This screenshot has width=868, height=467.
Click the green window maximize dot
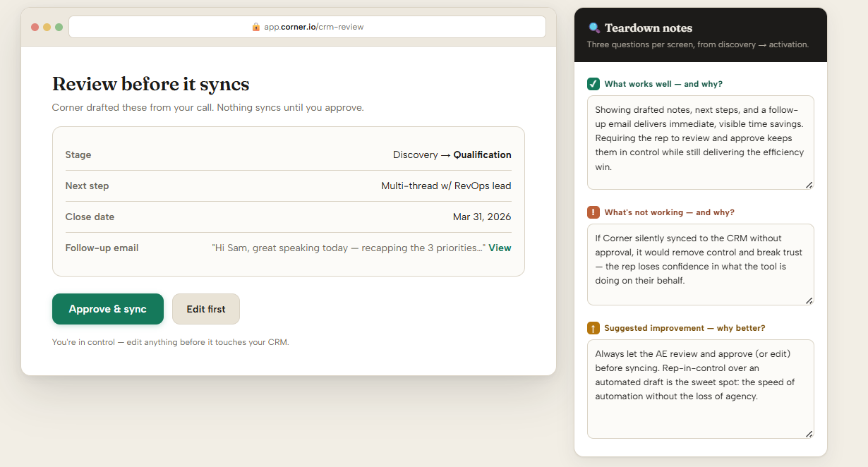pos(59,27)
